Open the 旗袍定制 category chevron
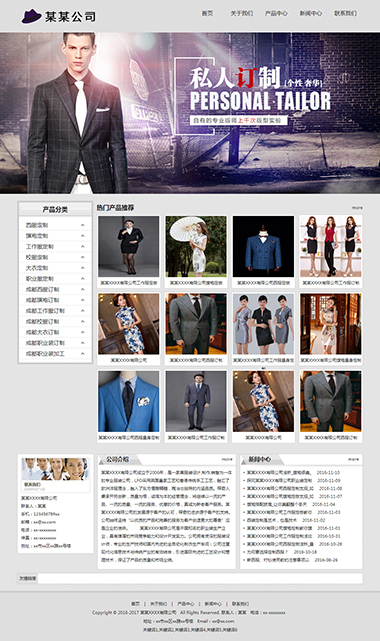This screenshot has width=380, height=641. 83,236
